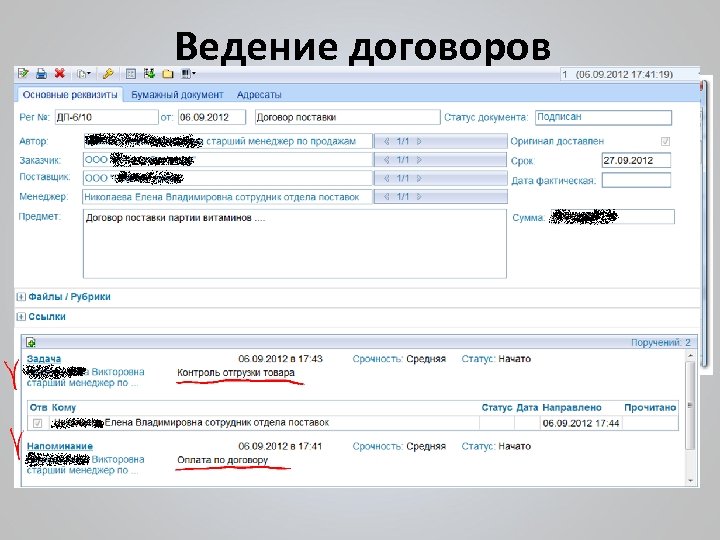Click the Поручений: 2 counter
Screen dimensions: 720x540
click(660, 343)
